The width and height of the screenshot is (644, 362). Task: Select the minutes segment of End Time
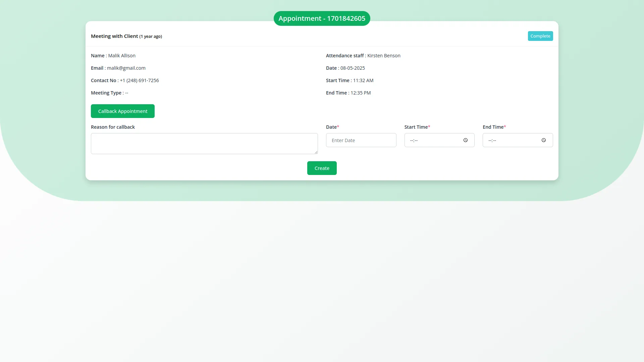494,141
